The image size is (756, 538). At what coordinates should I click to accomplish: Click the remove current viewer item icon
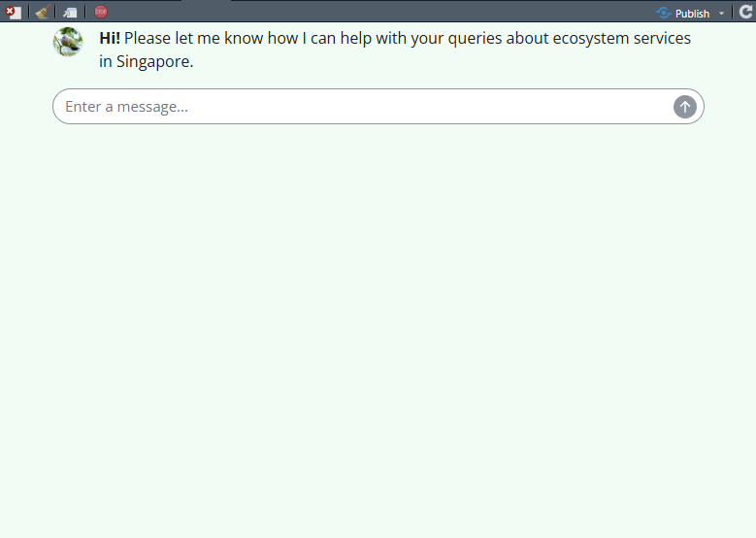coord(14,13)
